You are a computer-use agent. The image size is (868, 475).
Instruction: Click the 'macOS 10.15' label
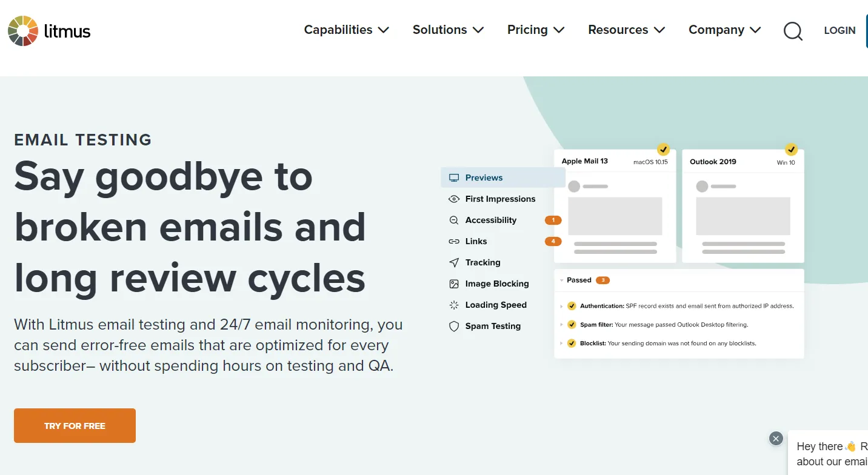tap(650, 162)
